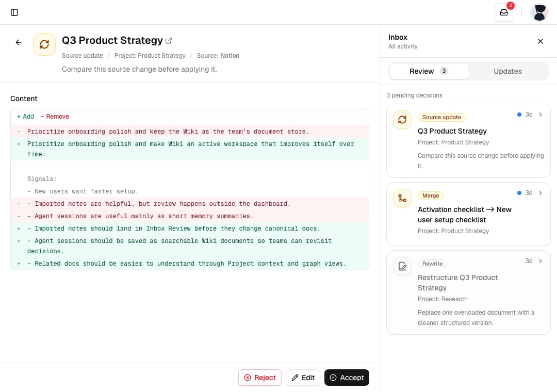Click the Project: Product Strategy breadcrumb

150,55
